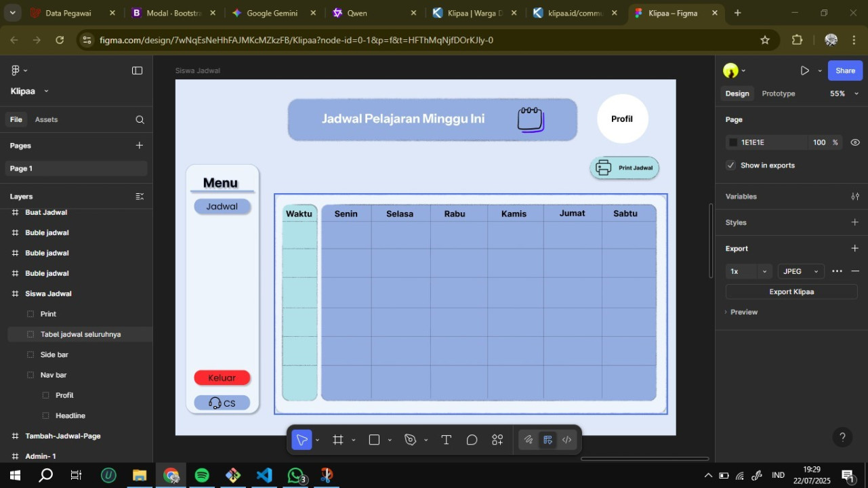Switch to the Assets tab
The width and height of the screenshot is (868, 488).
pos(46,119)
